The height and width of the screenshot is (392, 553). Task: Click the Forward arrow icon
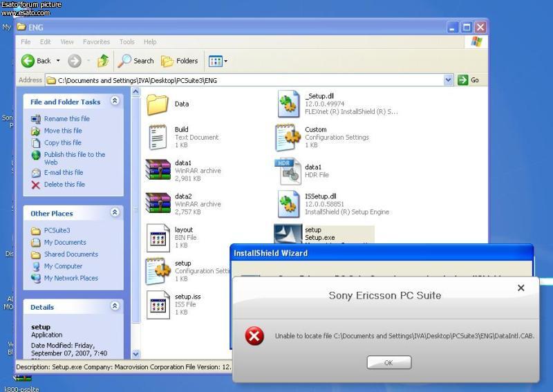point(75,61)
